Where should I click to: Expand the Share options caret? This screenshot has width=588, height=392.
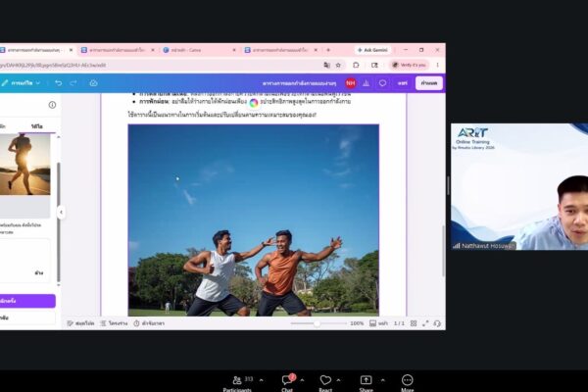click(382, 380)
